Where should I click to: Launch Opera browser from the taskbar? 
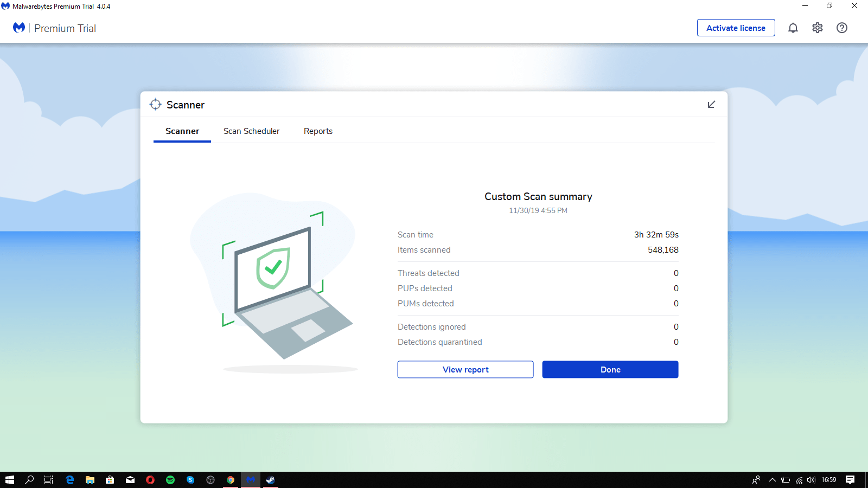[x=150, y=480]
